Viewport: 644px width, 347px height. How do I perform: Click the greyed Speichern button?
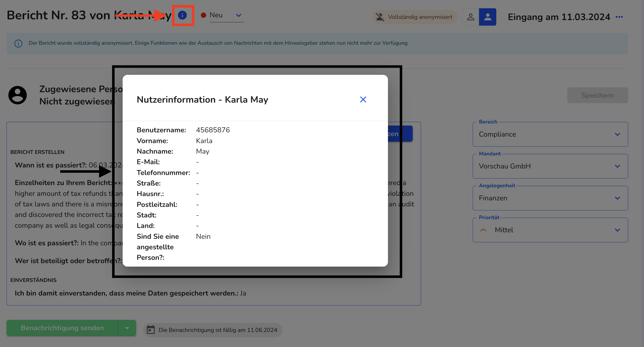coord(598,95)
